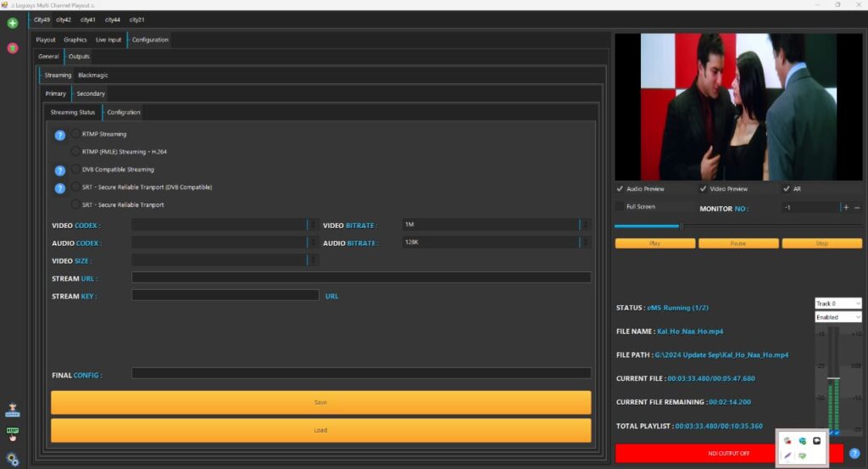
Task: Click the Stream Key input field
Action: pos(225,295)
